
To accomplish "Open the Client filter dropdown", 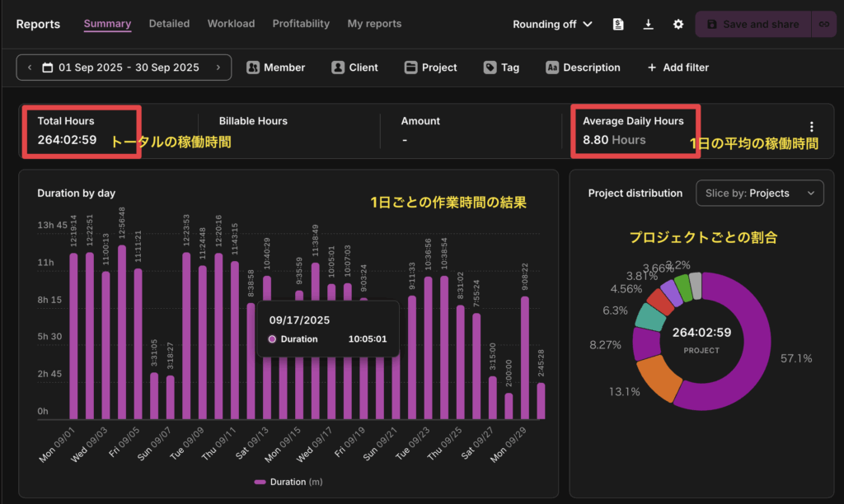I will click(354, 68).
